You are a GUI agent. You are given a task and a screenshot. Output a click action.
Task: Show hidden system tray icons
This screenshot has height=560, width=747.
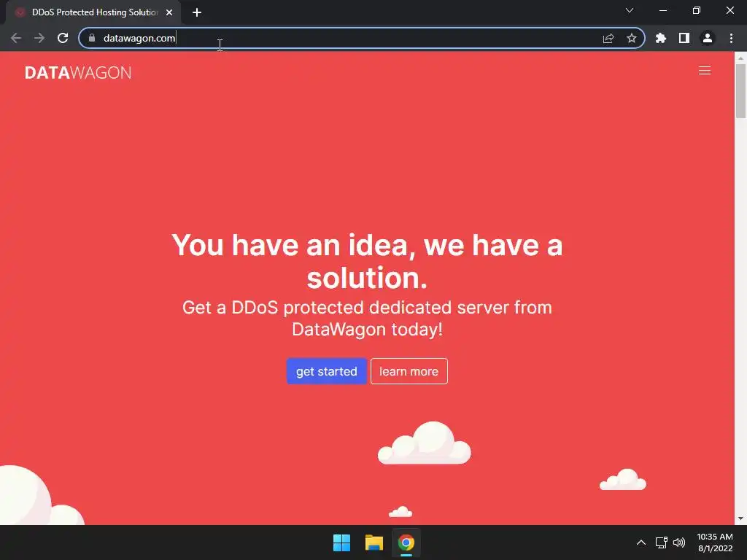tap(641, 542)
